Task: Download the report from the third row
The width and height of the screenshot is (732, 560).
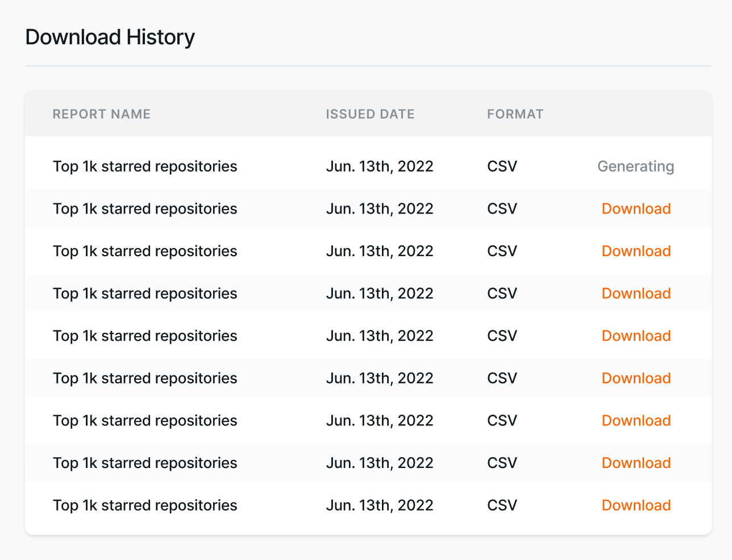Action: tap(636, 250)
